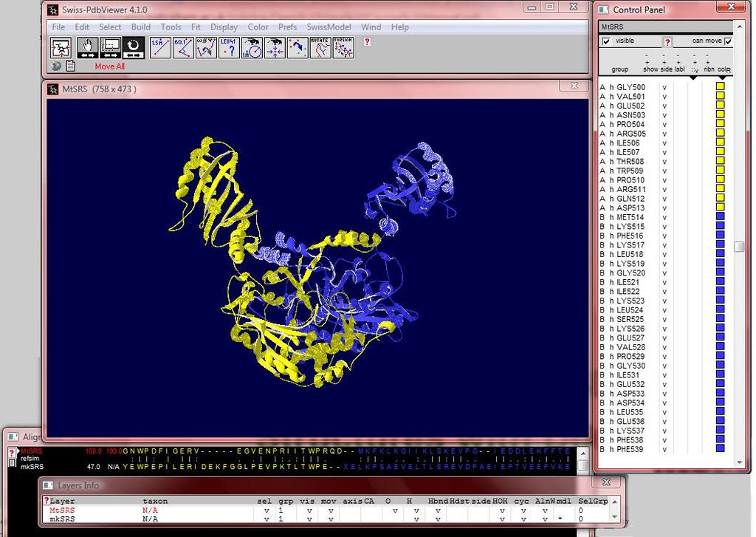Select the zoom tool in toolbar
The image size is (756, 537).
point(111,48)
